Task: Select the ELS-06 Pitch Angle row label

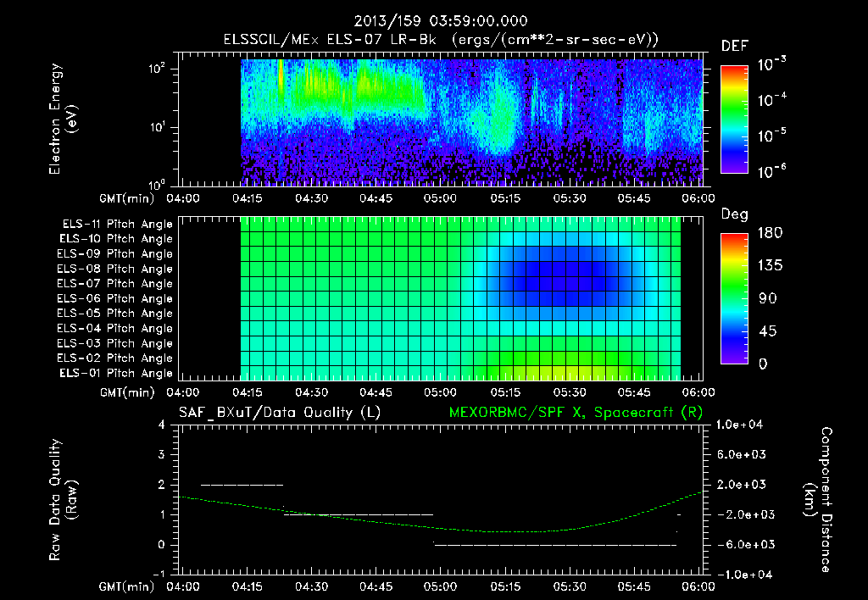Action: (114, 298)
